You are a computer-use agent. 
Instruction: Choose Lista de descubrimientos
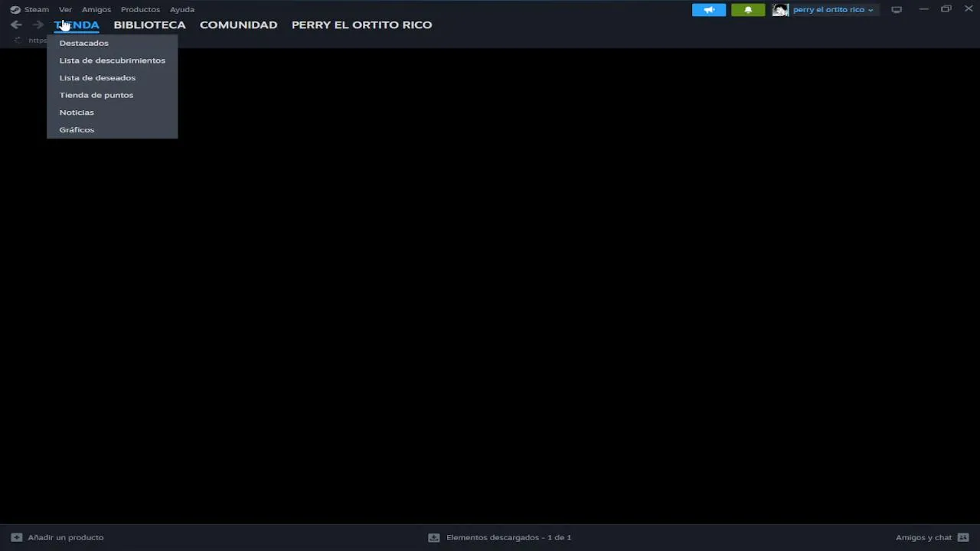point(112,60)
